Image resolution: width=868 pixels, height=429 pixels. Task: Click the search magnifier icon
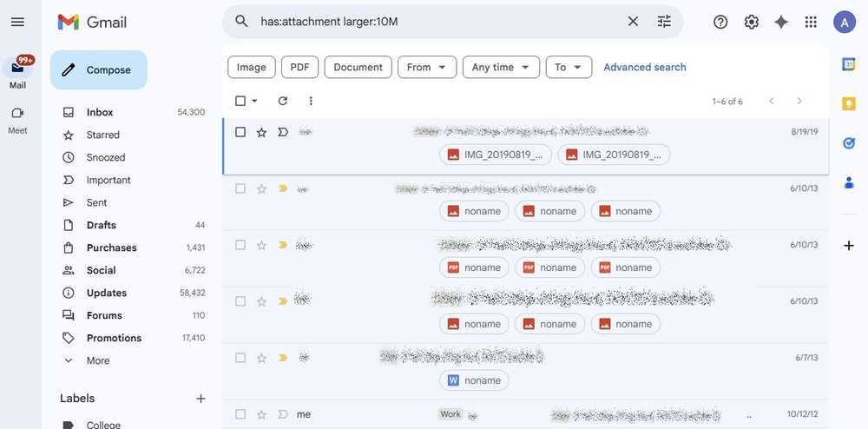240,22
